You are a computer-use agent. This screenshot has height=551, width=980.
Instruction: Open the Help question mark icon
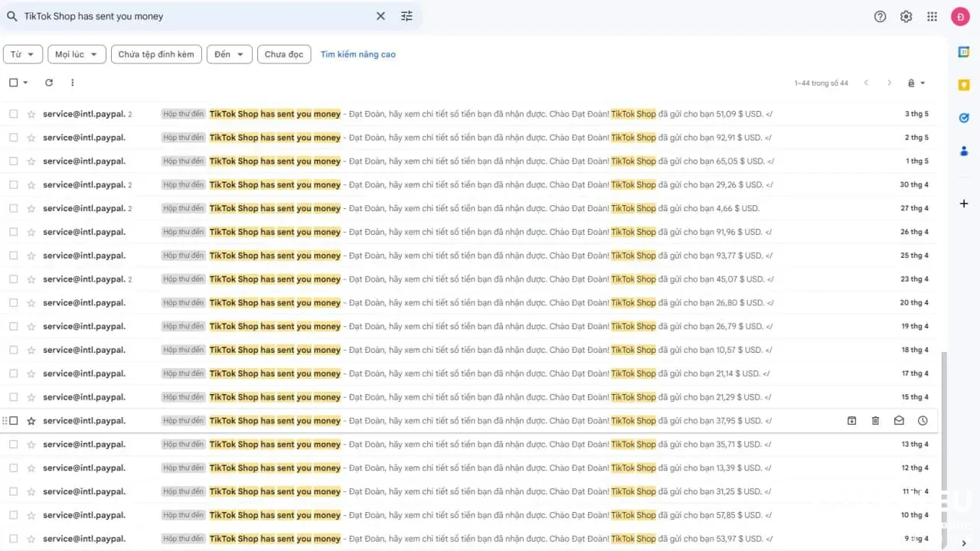pos(880,16)
